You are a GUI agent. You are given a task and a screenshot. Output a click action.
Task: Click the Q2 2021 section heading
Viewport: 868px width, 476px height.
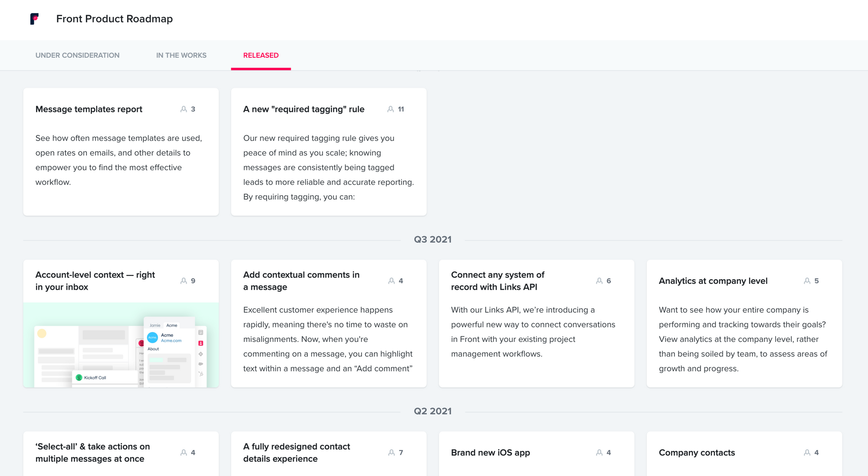(433, 411)
